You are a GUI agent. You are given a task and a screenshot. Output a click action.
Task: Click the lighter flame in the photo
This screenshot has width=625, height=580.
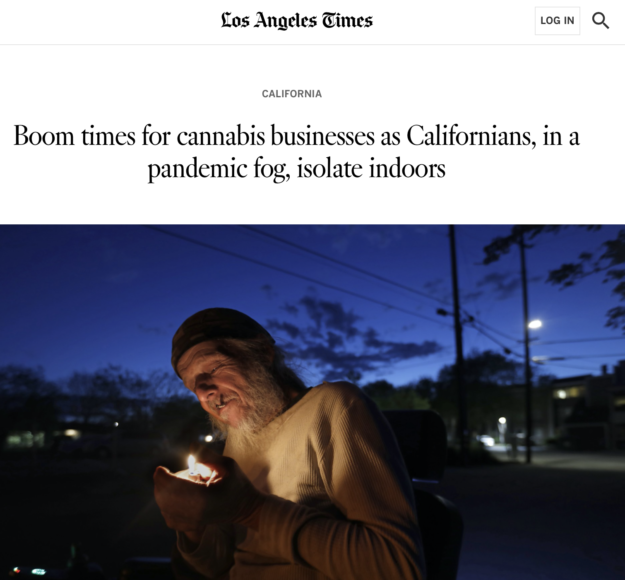coord(192,464)
